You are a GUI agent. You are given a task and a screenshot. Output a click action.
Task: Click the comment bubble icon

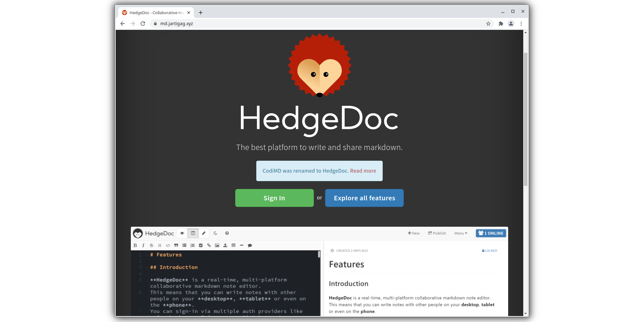pyautogui.click(x=250, y=245)
